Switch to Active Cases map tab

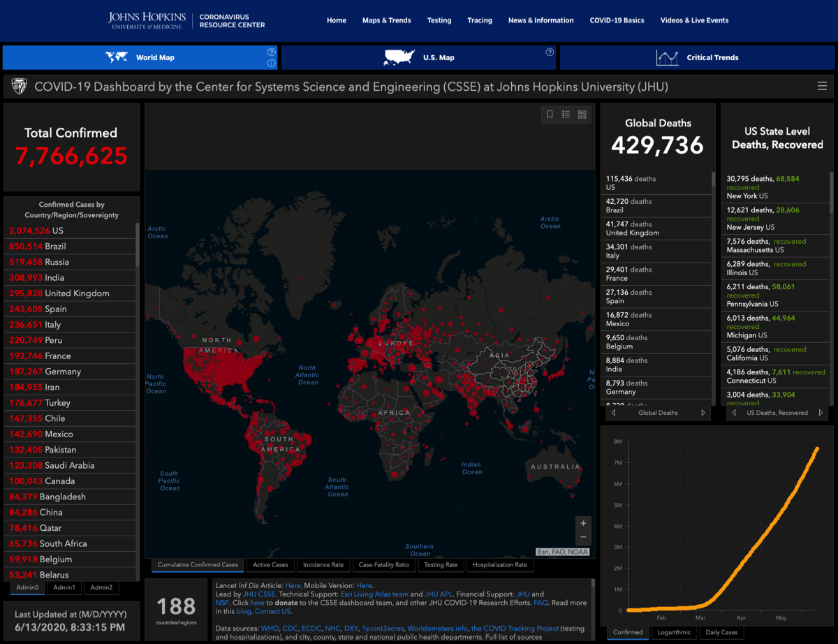point(270,565)
